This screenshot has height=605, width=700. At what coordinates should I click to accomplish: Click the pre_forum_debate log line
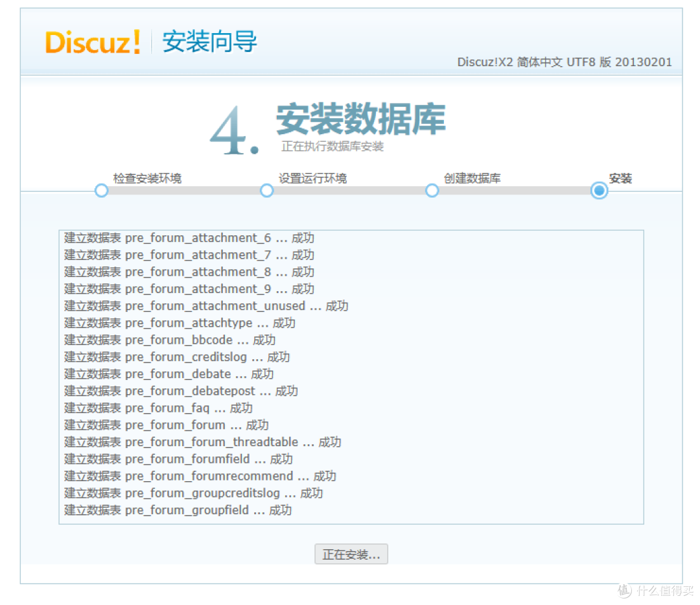(x=169, y=374)
